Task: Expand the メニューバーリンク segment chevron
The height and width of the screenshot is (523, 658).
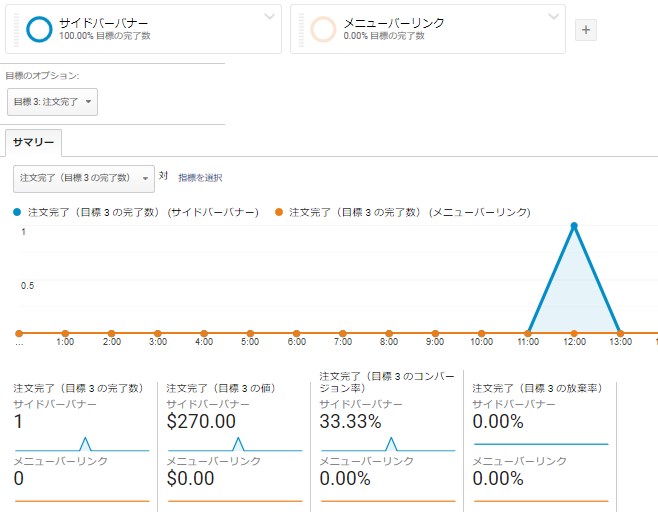Action: tap(553, 17)
